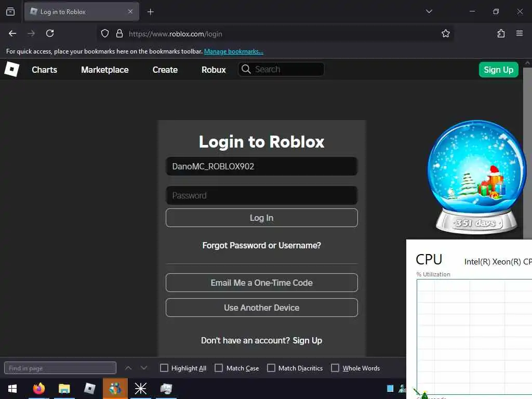Click Email Me a One-Time Code
Screen dimensions: 532x399
(x=262, y=283)
